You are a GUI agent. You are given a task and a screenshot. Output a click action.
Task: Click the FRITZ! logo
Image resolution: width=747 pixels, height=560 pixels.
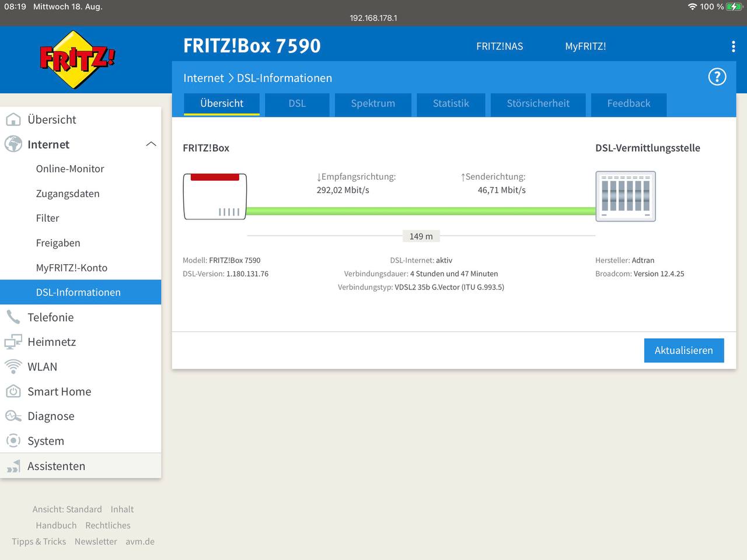[77, 60]
